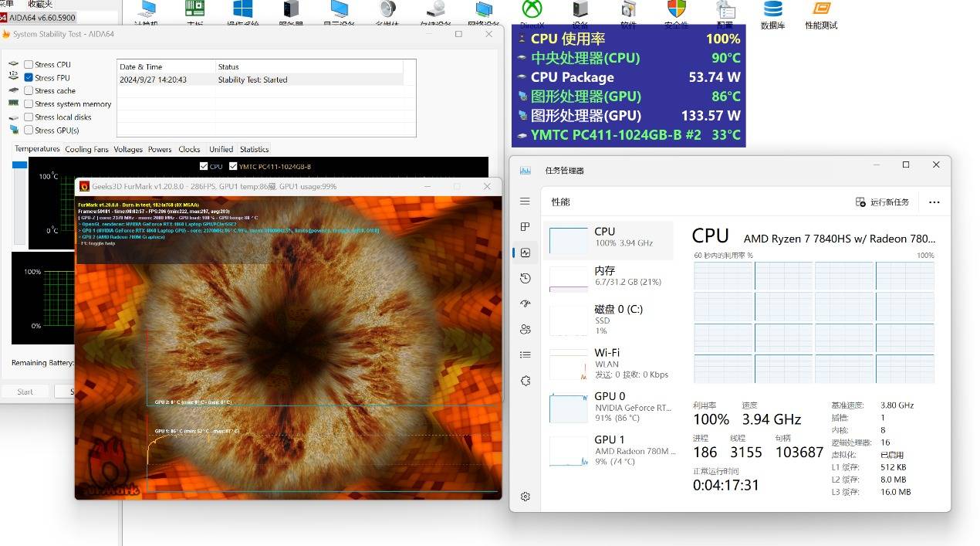Open the DirectX Xbox-logo icon in AIDA64
The image size is (980, 546).
(532, 9)
